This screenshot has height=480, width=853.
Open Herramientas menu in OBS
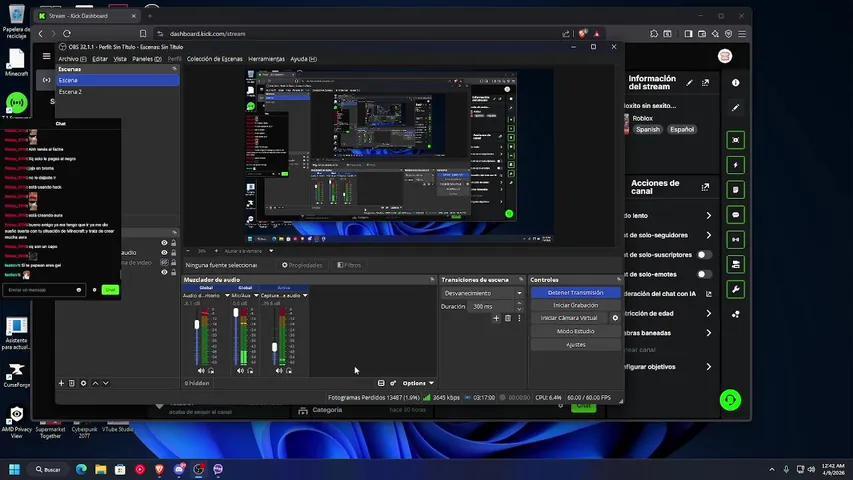266,59
